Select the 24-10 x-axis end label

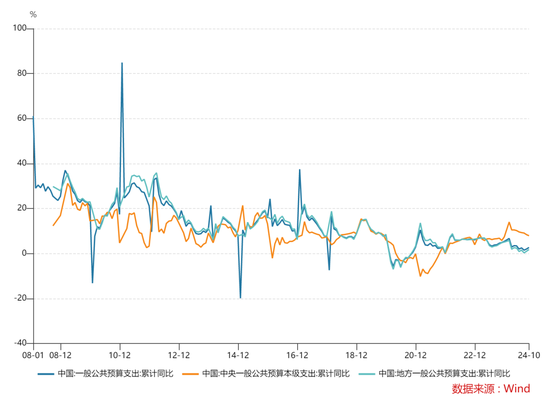click(x=529, y=355)
